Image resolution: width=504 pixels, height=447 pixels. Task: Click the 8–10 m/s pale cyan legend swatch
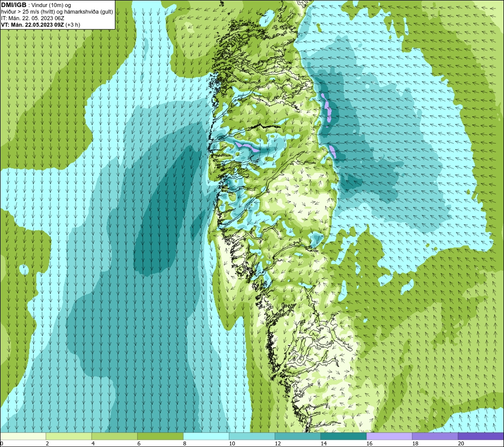206,436
